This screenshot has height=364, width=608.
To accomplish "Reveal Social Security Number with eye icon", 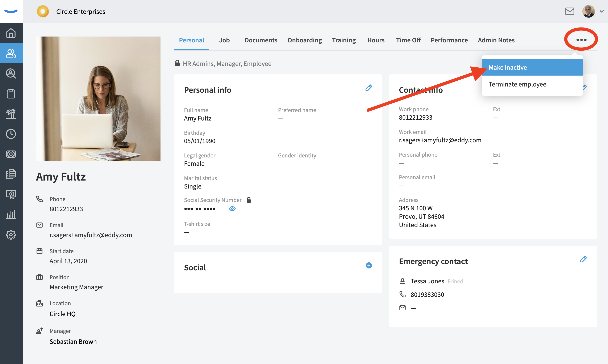I will click(232, 209).
